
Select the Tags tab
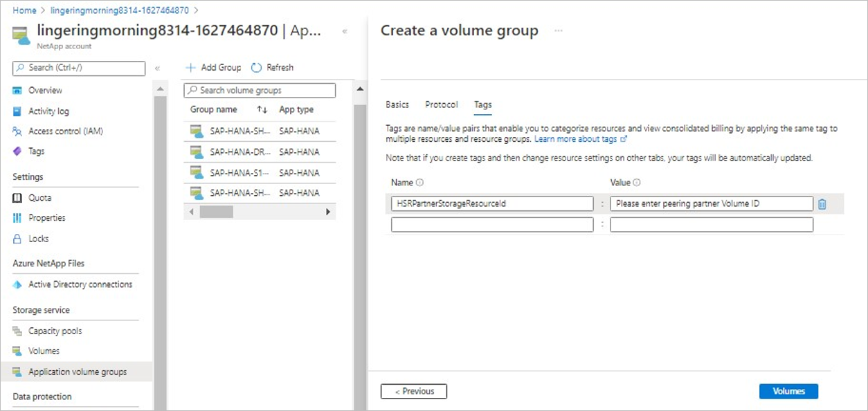coord(483,104)
